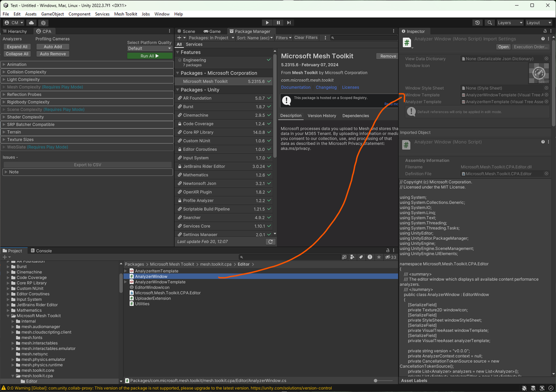Toggle the Project panel lock icon
556x392 pixels.
(x=388, y=251)
